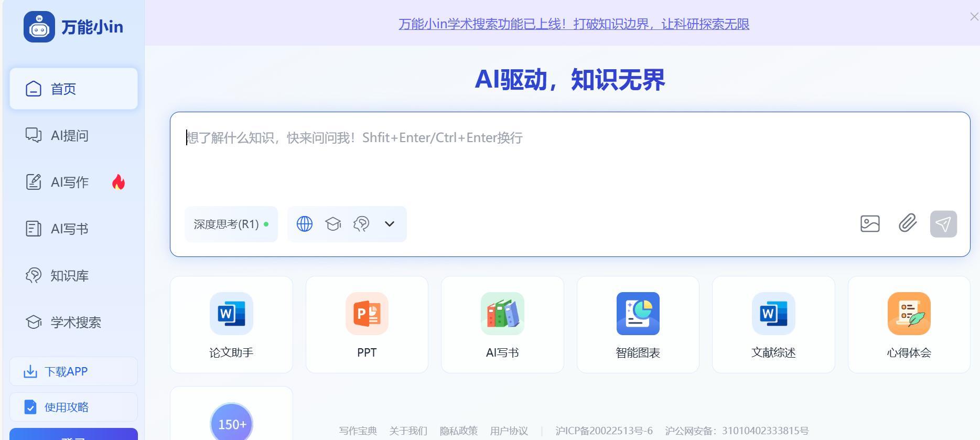Open the academic search announcement link

(x=574, y=24)
